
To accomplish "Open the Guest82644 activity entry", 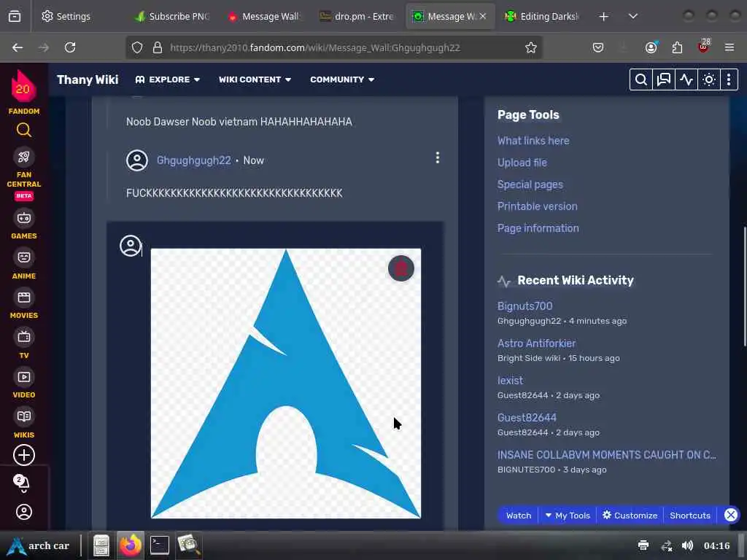I will [527, 418].
